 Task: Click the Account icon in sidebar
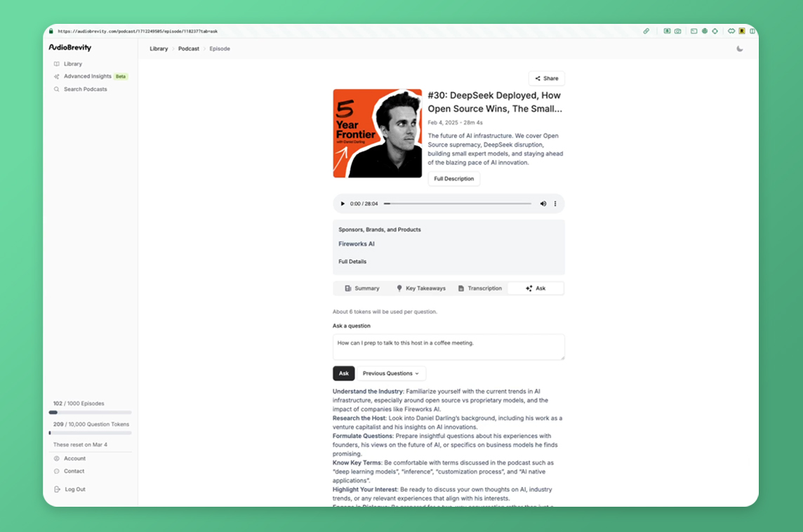click(x=56, y=458)
